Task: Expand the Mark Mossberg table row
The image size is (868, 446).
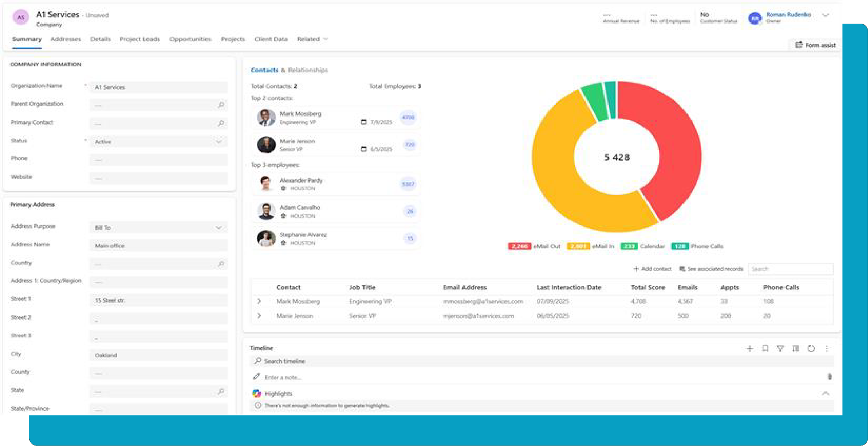Action: (259, 301)
